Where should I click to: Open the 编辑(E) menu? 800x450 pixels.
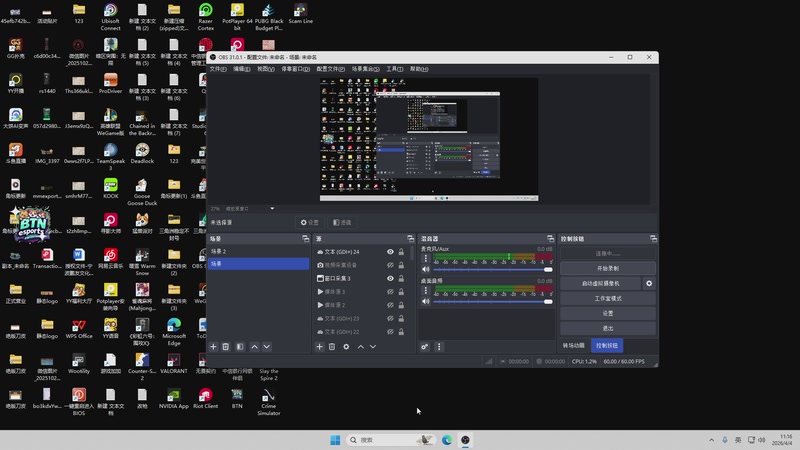(242, 69)
